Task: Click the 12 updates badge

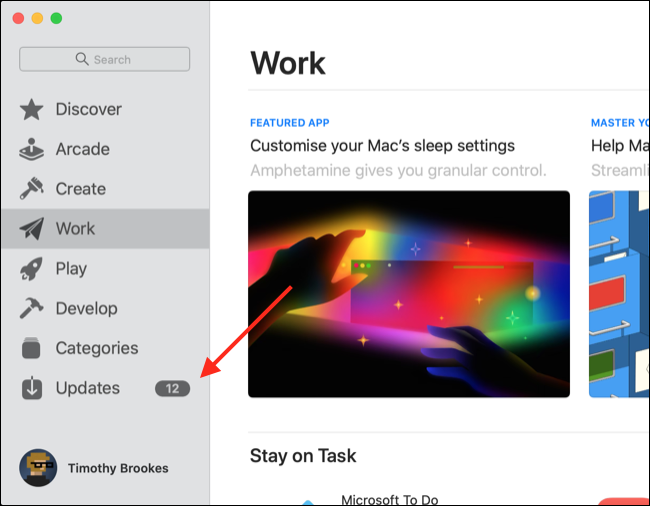Action: pyautogui.click(x=172, y=388)
